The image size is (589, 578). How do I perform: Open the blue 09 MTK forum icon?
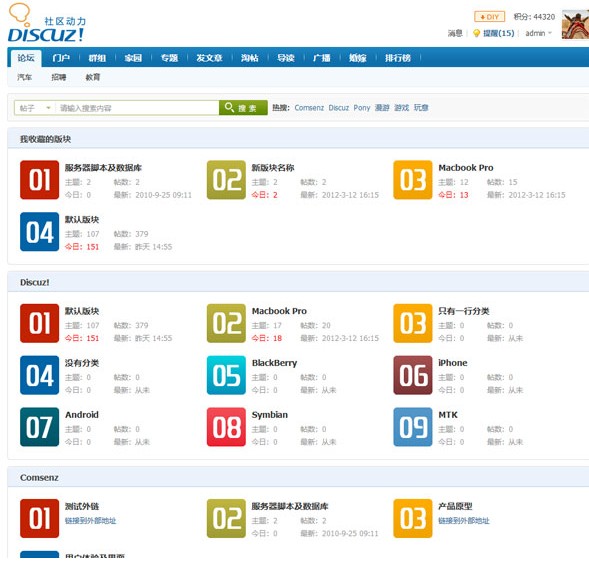(413, 427)
